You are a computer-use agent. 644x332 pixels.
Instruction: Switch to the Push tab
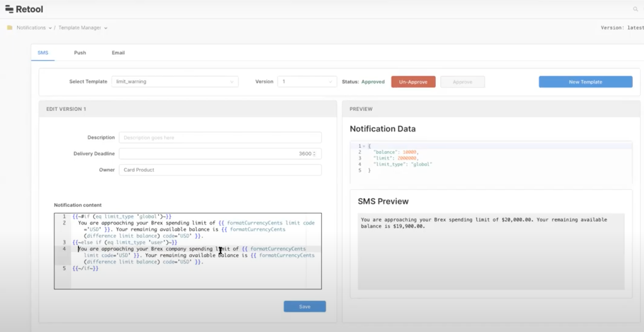coord(80,53)
